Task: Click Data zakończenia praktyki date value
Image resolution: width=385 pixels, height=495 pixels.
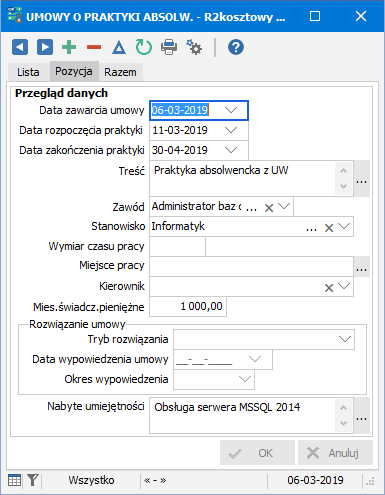Action: click(180, 150)
